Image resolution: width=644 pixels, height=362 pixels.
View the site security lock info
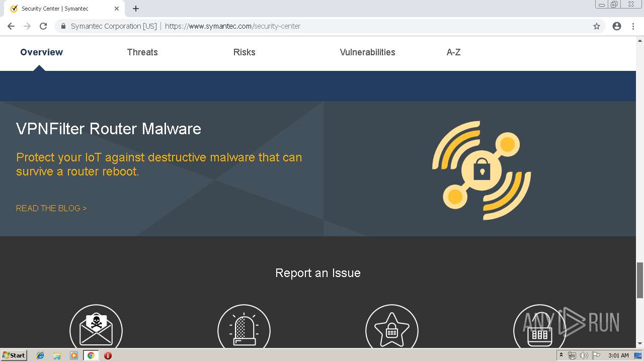pyautogui.click(x=63, y=26)
